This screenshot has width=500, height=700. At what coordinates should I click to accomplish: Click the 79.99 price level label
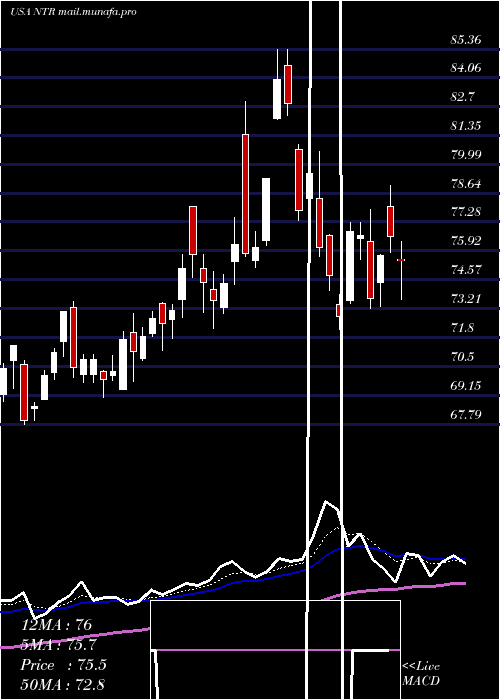466,155
